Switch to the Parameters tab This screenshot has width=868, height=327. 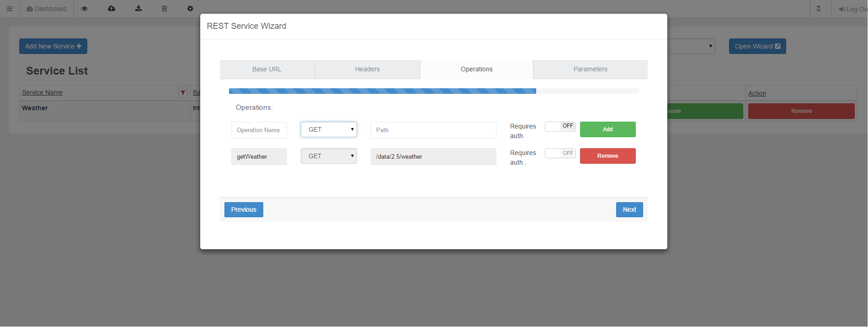[x=590, y=69]
